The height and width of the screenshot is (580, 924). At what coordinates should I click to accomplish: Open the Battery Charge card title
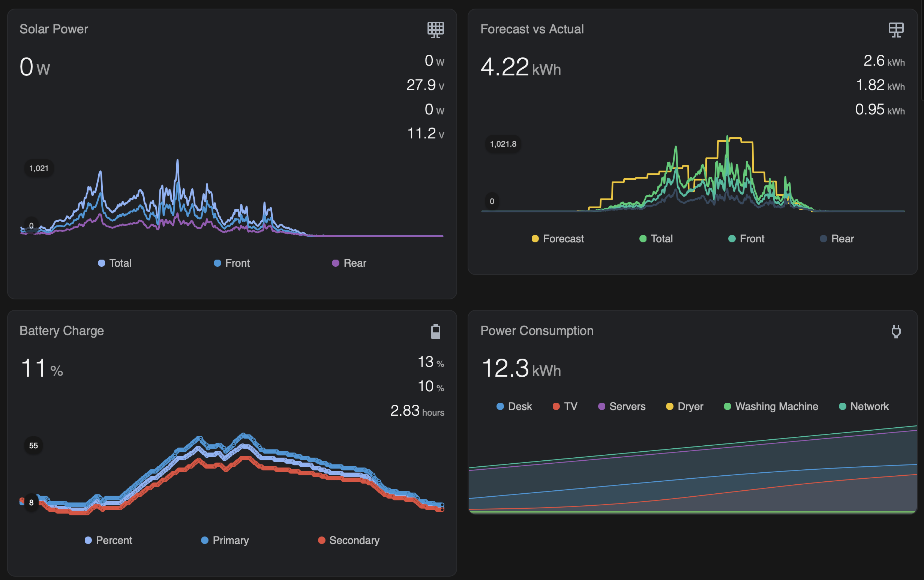point(62,331)
